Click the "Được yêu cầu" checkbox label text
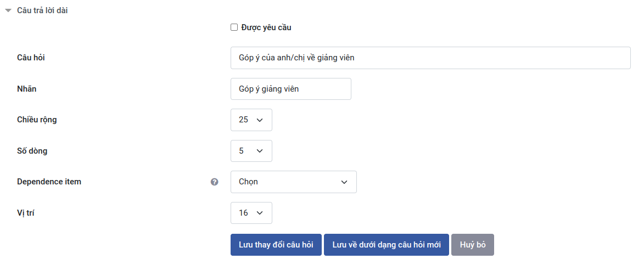 (x=266, y=27)
